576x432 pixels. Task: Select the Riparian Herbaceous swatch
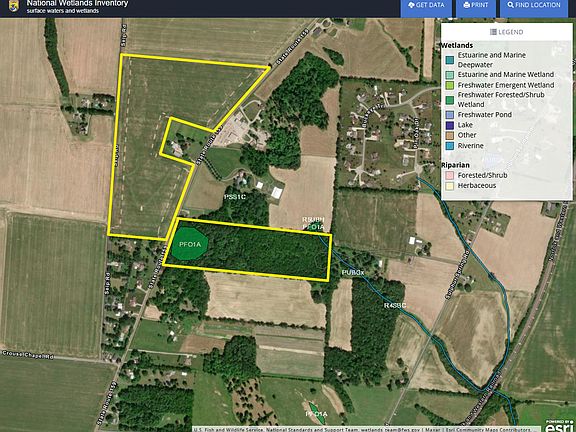pos(449,186)
